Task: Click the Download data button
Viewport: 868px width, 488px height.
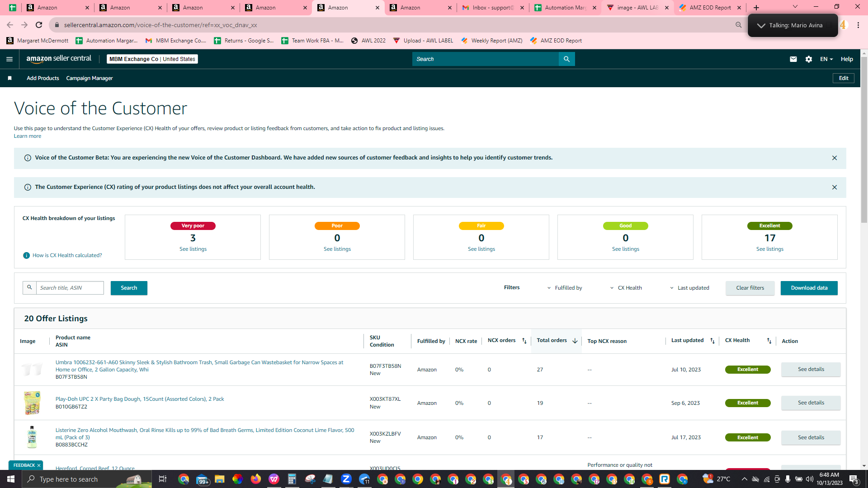Action: tap(809, 288)
